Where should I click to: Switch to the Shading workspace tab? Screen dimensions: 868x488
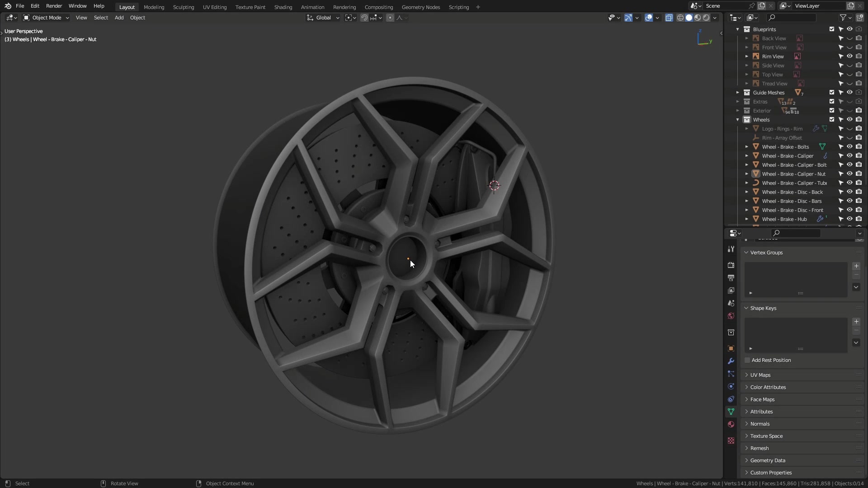[283, 7]
